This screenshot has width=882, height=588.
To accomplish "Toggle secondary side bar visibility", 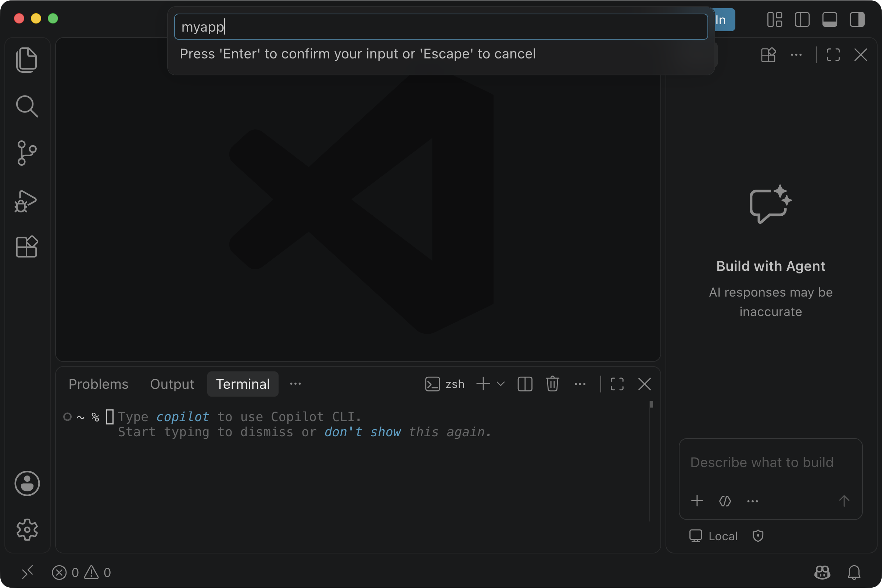I will (x=857, y=19).
